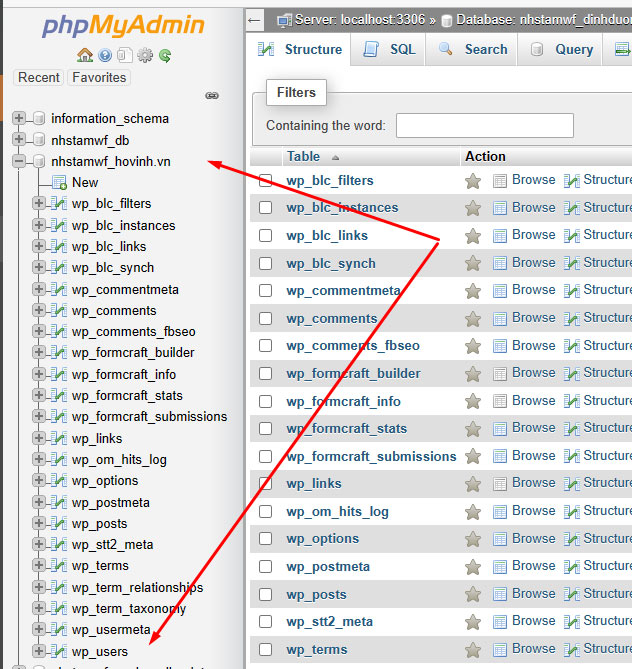
Task: Open the Query tab
Action: (560, 49)
